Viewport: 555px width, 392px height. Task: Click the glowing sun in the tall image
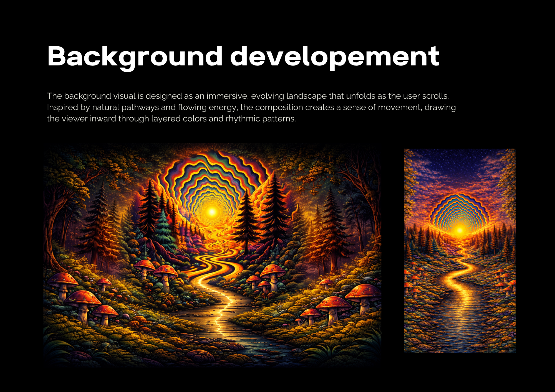click(460, 230)
